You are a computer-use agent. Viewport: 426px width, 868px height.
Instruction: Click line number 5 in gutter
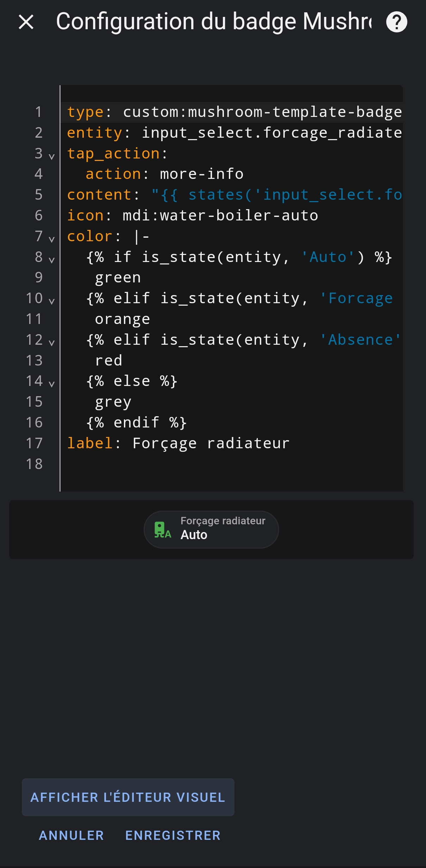tap(39, 195)
